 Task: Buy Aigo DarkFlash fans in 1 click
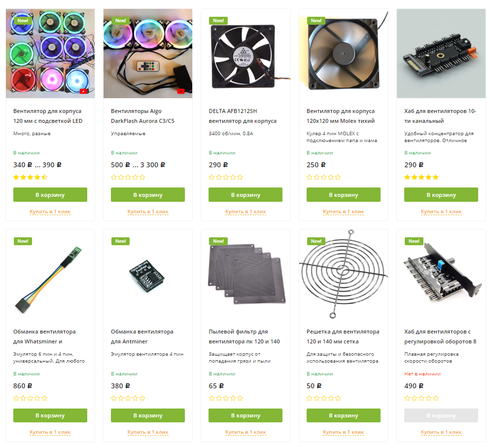coord(147,212)
